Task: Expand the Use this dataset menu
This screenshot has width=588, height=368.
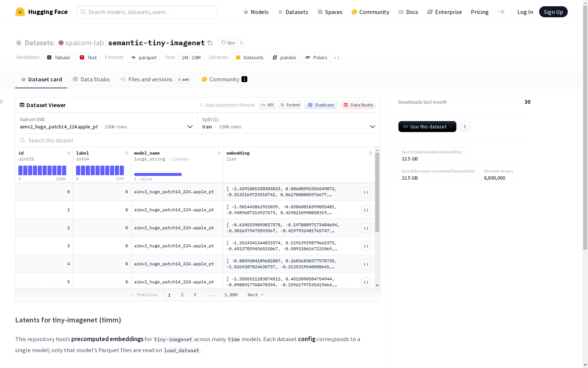Action: pos(427,127)
